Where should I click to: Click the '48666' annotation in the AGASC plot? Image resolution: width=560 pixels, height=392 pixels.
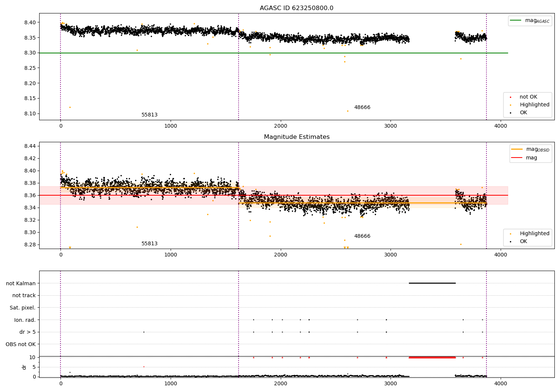[362, 108]
